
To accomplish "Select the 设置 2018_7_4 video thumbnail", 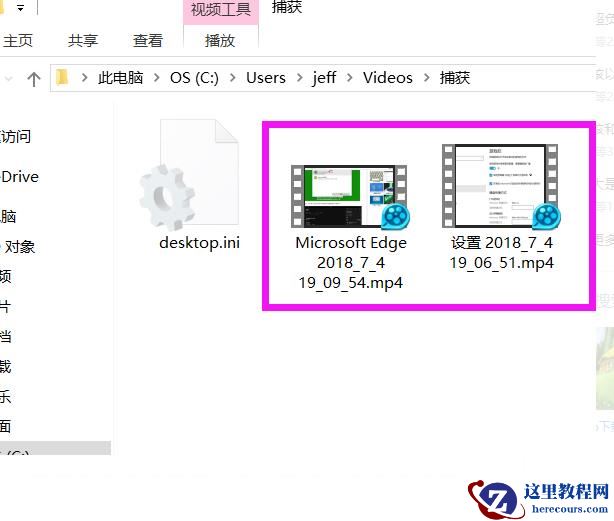I will 501,186.
